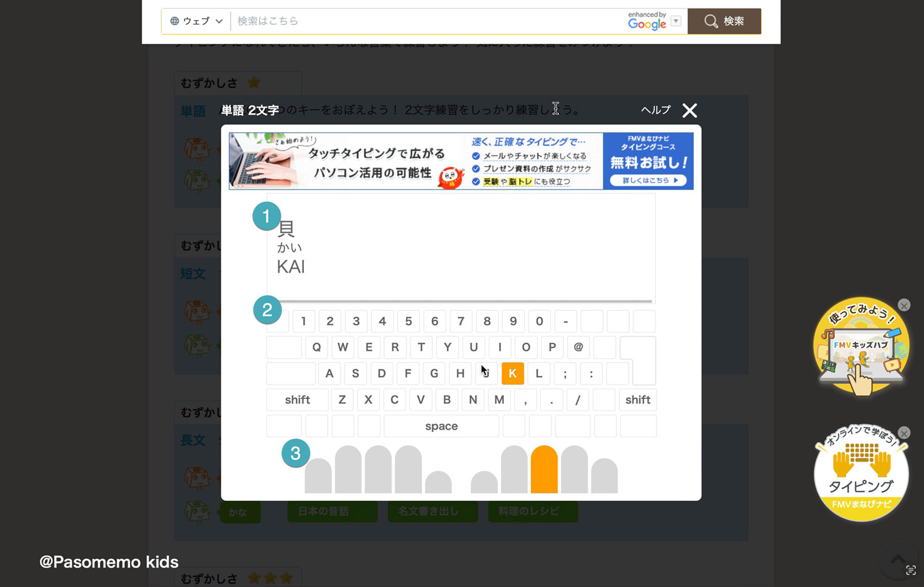Viewport: 924px width, 587px height.
Task: Click the 検索 search button
Action: click(x=724, y=21)
